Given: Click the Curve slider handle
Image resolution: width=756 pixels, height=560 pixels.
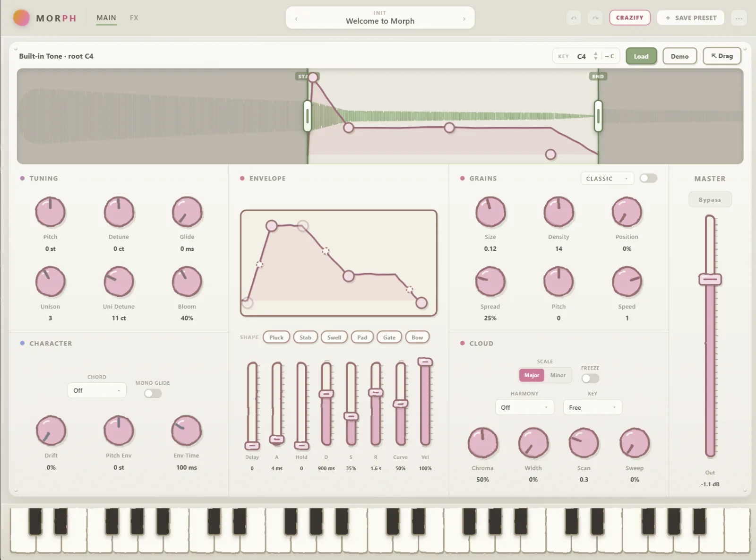Looking at the screenshot, I should [401, 404].
